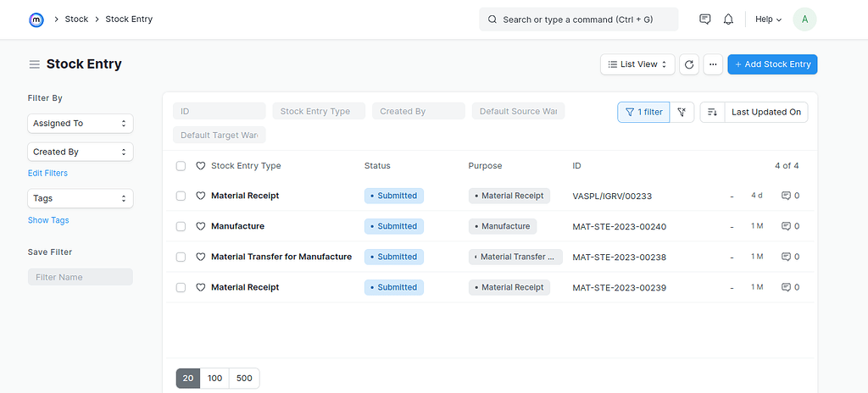Viewport: 868px width, 393px height.
Task: Click Add Stock Entry button
Action: coord(772,64)
